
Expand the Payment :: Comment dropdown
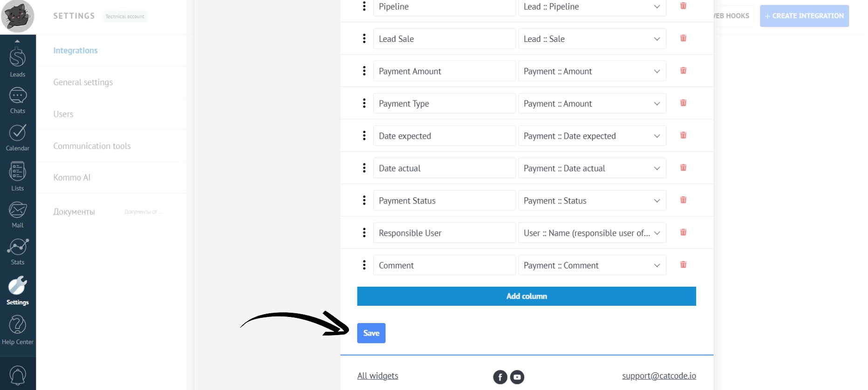592,265
